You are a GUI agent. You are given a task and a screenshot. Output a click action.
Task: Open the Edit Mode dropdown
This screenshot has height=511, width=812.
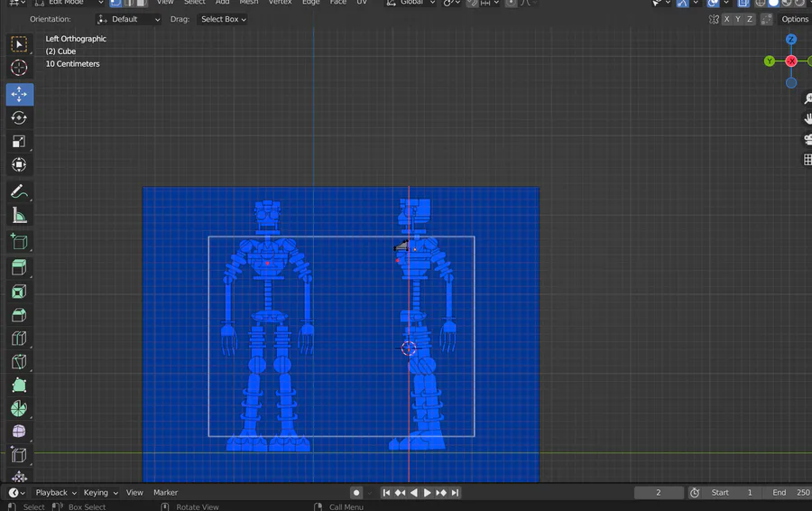(69, 3)
